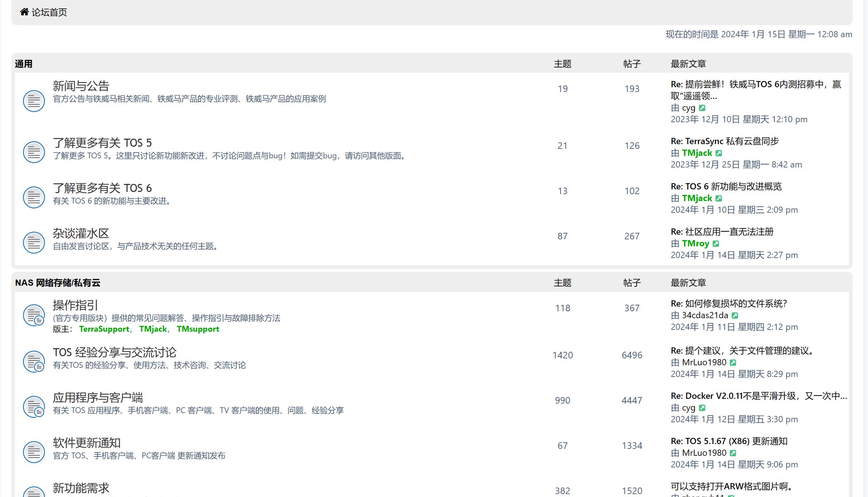Open the 操作指引 forum
This screenshot has height=497, width=868.
pos(75,305)
